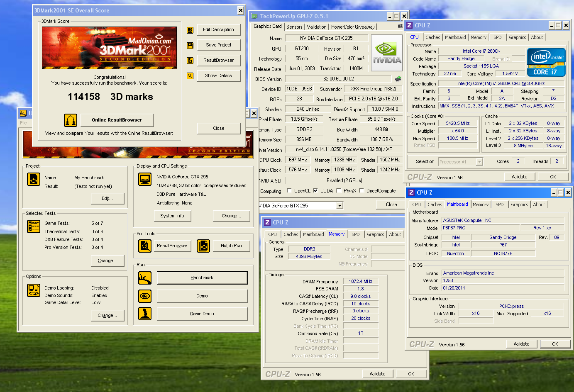Enable the OpenCL checkbox
This screenshot has height=392, width=574.
(290, 191)
